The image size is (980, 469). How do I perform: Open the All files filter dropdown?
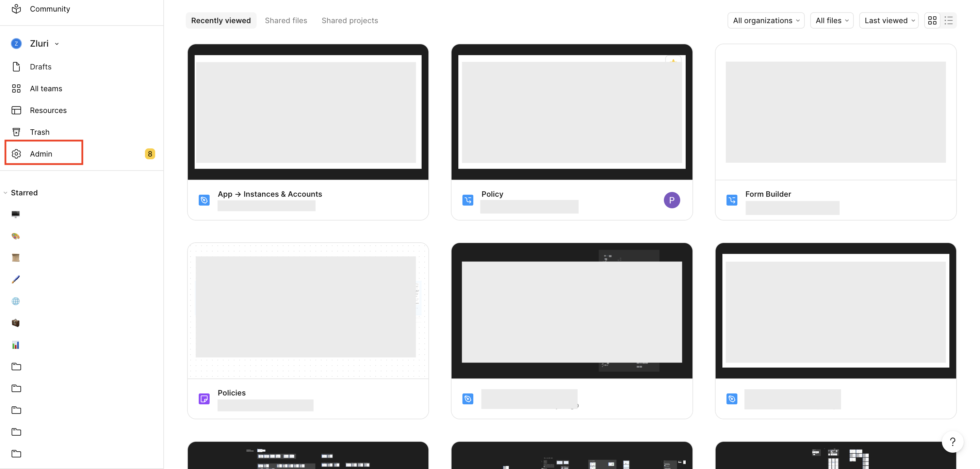coord(831,20)
